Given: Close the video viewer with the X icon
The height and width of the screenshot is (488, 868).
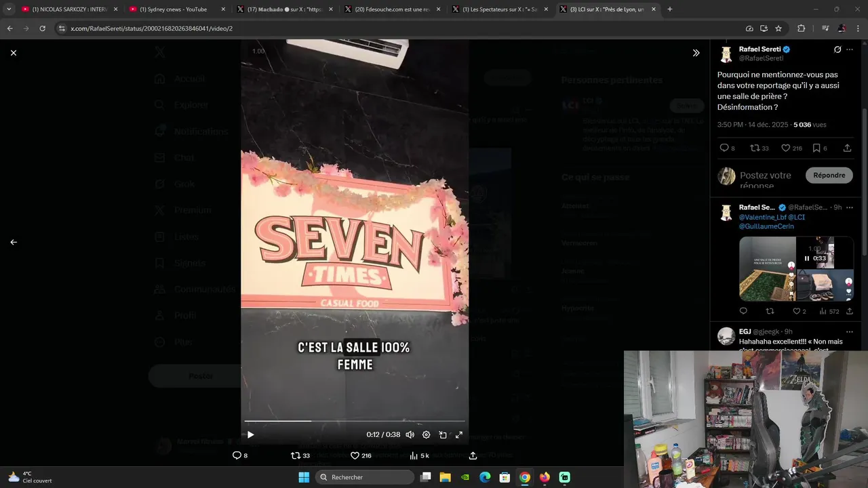Looking at the screenshot, I should (x=14, y=52).
